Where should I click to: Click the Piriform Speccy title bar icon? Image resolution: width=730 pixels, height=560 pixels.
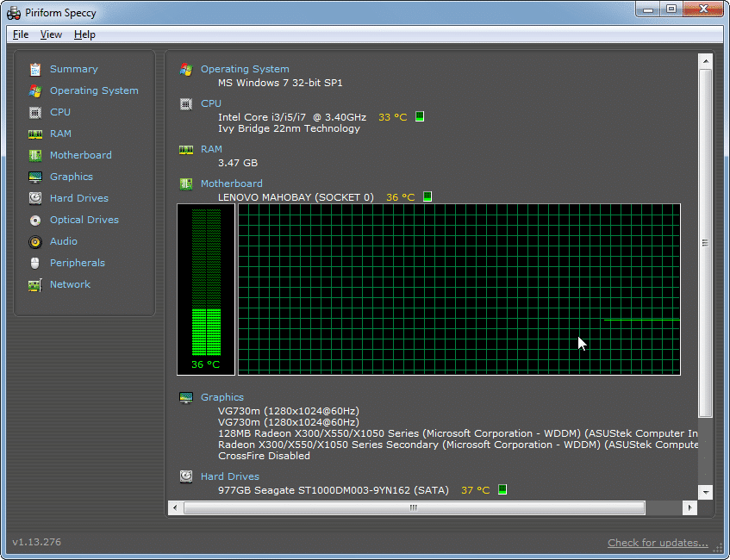click(x=14, y=13)
